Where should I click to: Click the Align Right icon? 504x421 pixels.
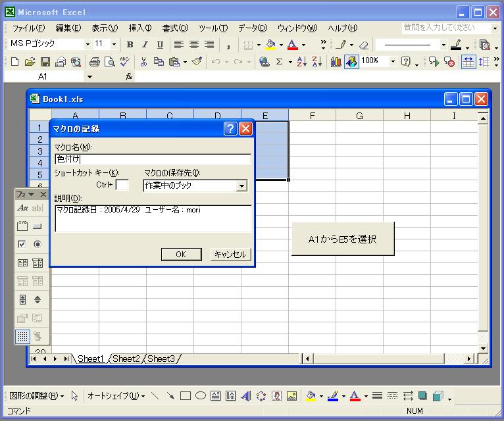(x=209, y=44)
